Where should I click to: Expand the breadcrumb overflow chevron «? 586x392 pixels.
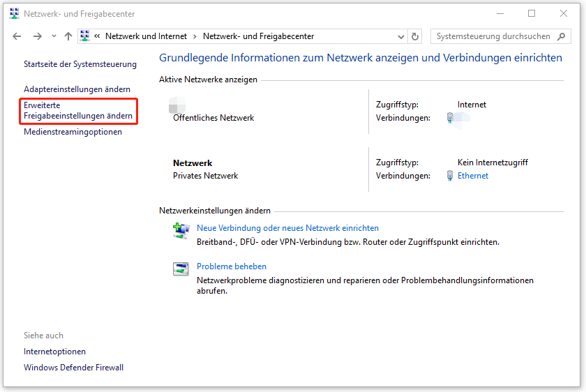pyautogui.click(x=97, y=36)
